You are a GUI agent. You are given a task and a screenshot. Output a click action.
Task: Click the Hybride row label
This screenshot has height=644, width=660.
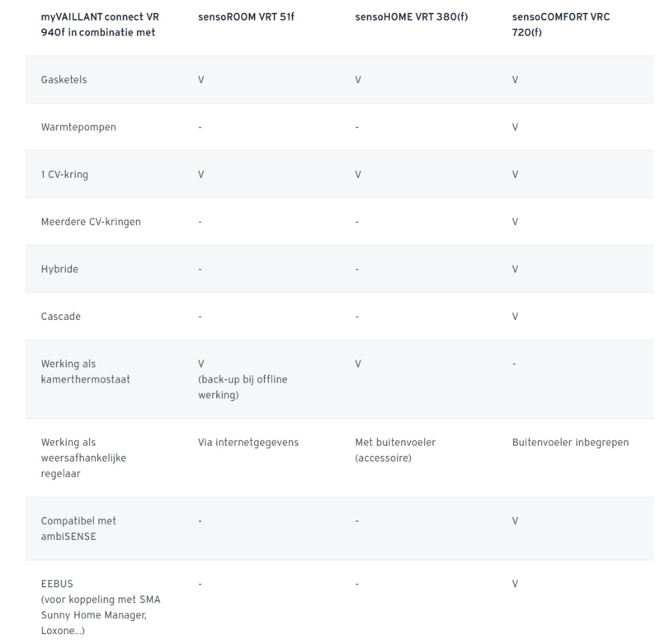coord(59,269)
